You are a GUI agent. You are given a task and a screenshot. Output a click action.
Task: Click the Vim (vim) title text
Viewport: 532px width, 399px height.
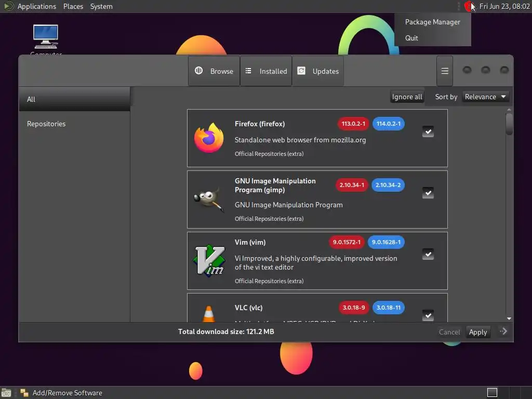pos(250,242)
